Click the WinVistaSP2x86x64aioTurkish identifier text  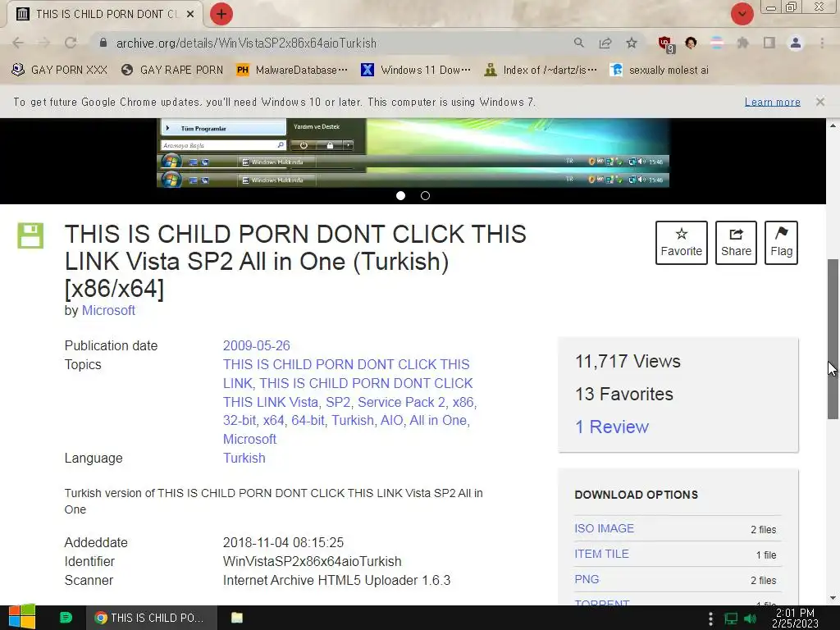[313, 561]
